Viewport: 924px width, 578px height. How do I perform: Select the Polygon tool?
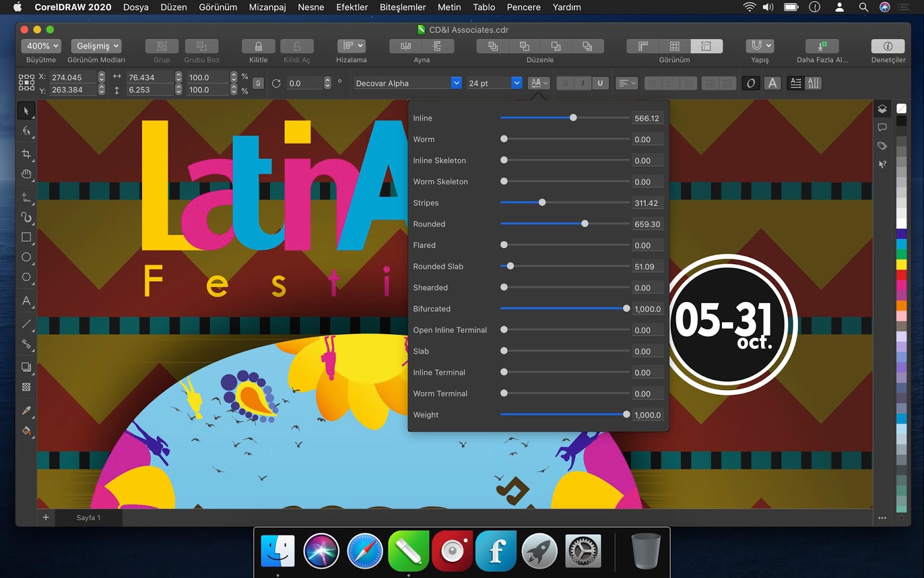pos(26,277)
